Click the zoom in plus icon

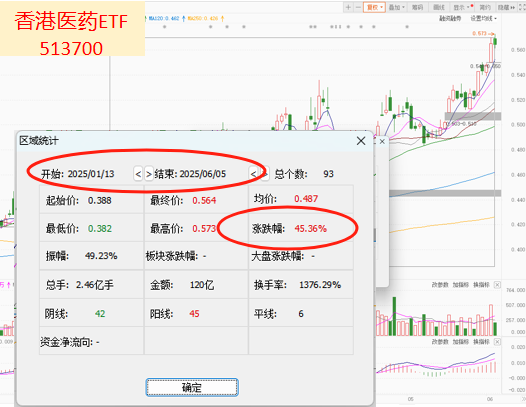pos(349,7)
